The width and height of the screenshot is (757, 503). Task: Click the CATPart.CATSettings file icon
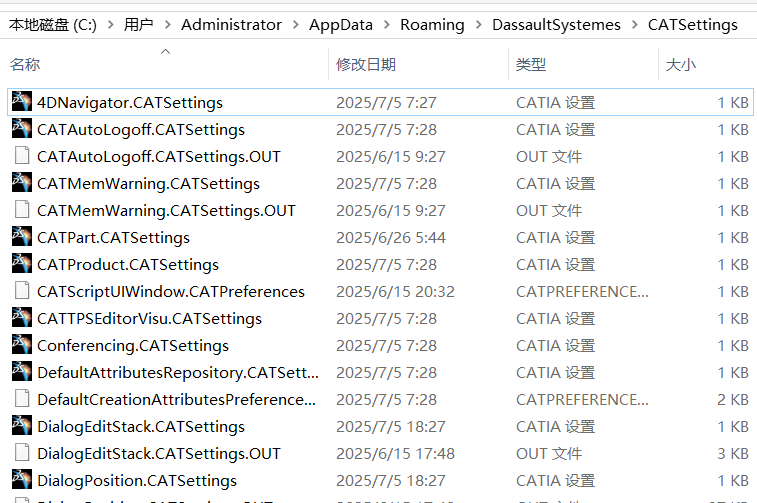[21, 237]
